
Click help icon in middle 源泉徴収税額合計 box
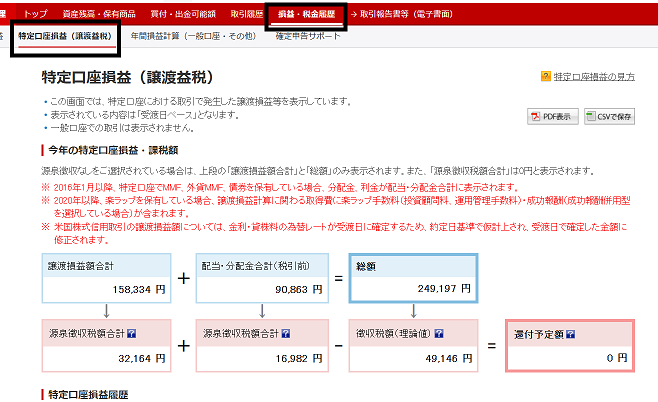click(283, 333)
